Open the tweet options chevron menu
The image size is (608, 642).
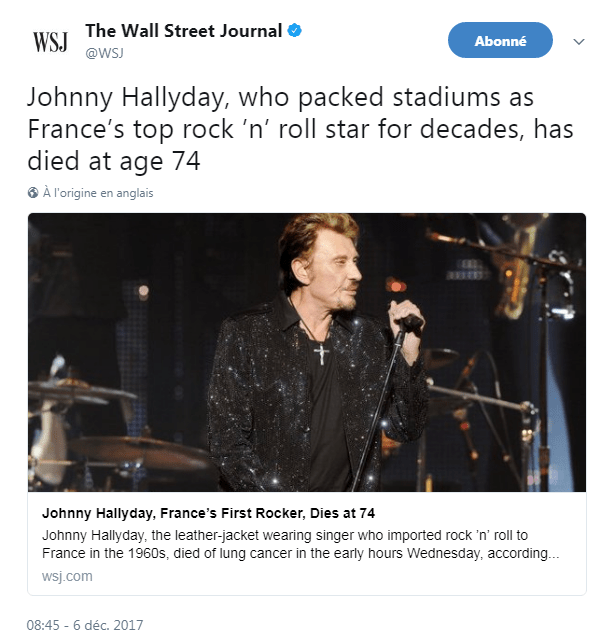pos(578,42)
